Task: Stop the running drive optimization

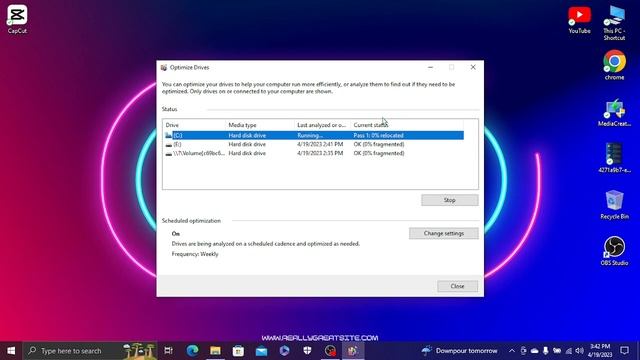Action: click(x=450, y=200)
